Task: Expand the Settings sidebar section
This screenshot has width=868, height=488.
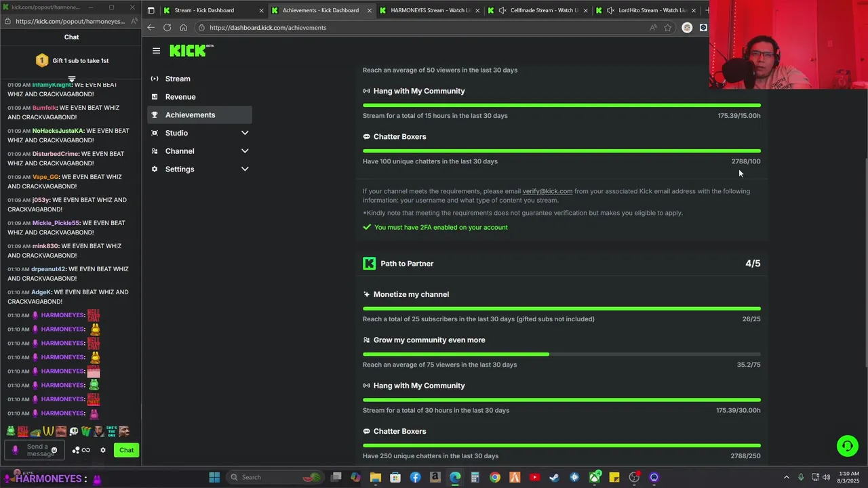Action: 199,169
